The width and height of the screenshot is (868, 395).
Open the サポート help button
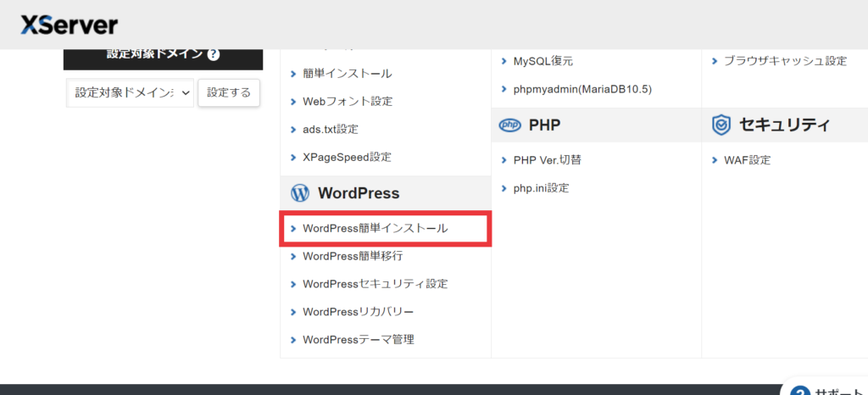tap(826, 387)
